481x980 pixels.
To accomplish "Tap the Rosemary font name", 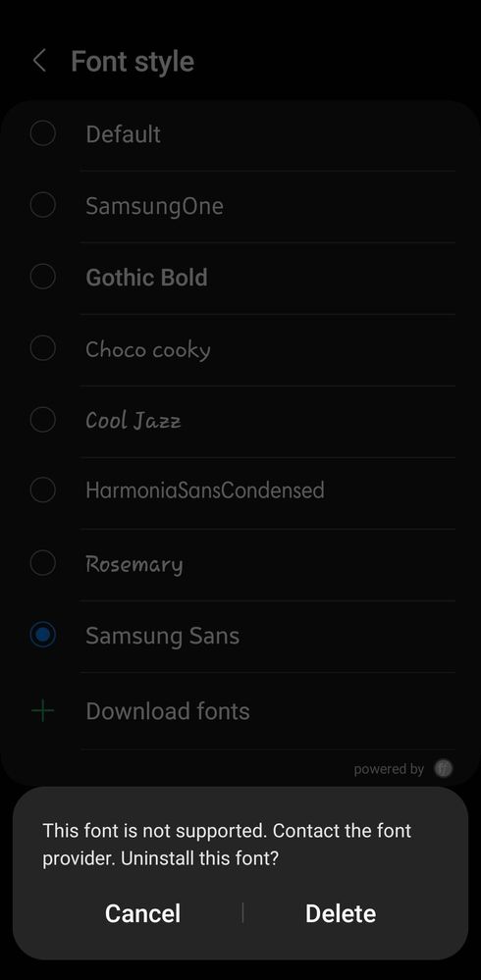I will pyautogui.click(x=134, y=564).
